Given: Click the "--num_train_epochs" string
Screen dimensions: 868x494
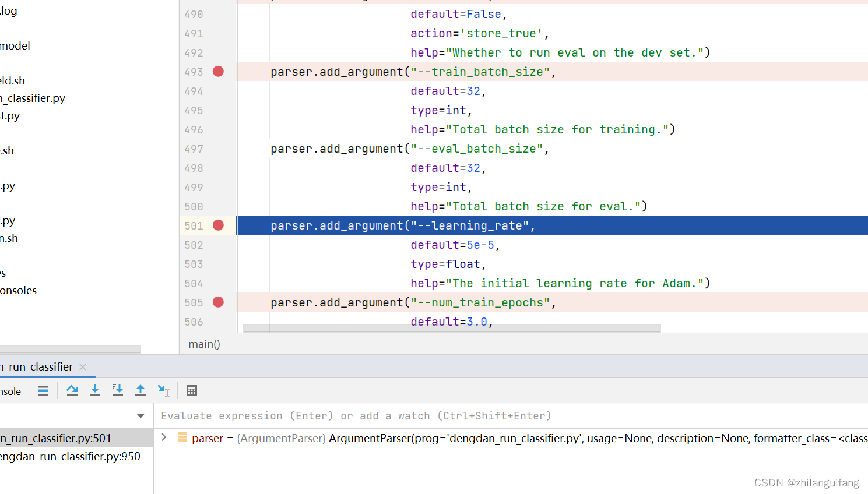Looking at the screenshot, I should (480, 302).
